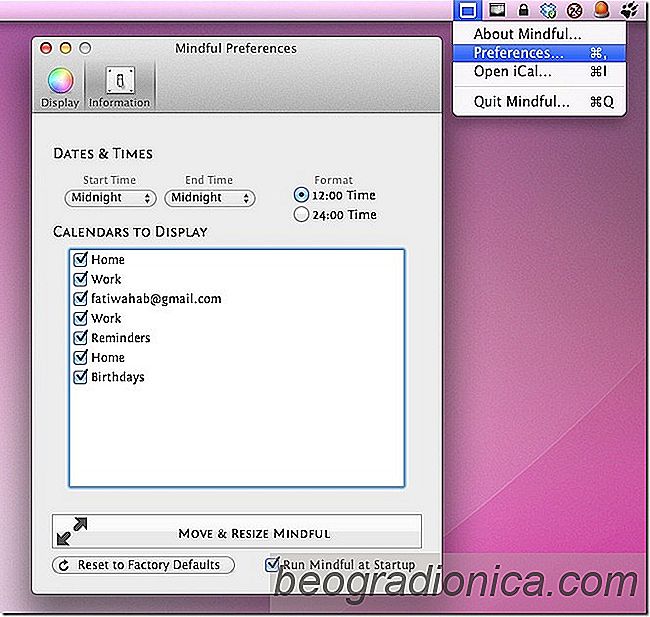Toggle the second Home calendar checkbox
The height and width of the screenshot is (617, 650).
(x=80, y=357)
